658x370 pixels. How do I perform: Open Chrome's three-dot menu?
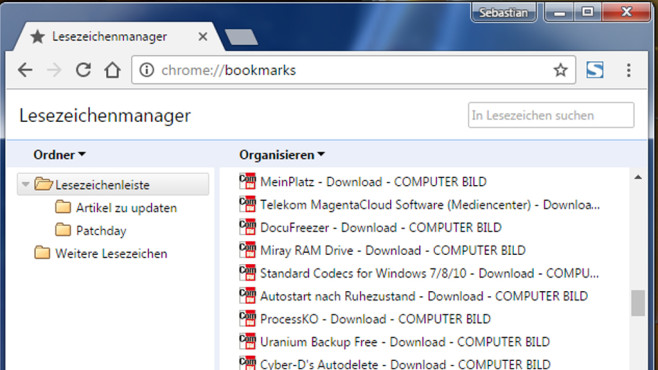[x=628, y=70]
